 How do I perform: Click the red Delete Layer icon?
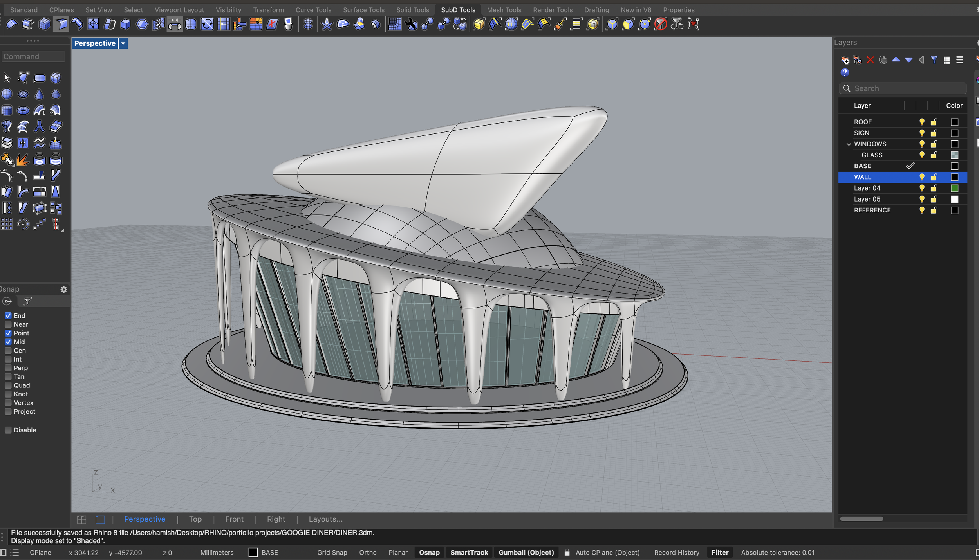click(x=870, y=60)
